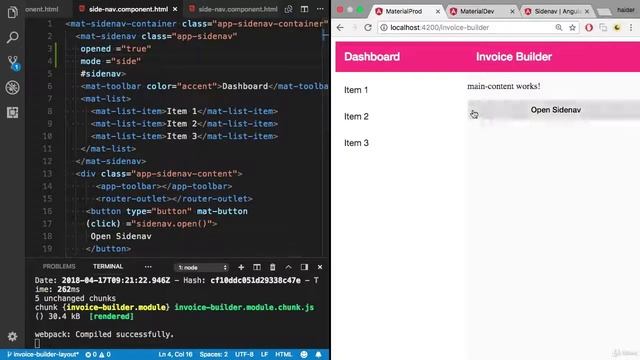
Task: Switch to the partially visible onent.html tab
Action: (x=42, y=9)
